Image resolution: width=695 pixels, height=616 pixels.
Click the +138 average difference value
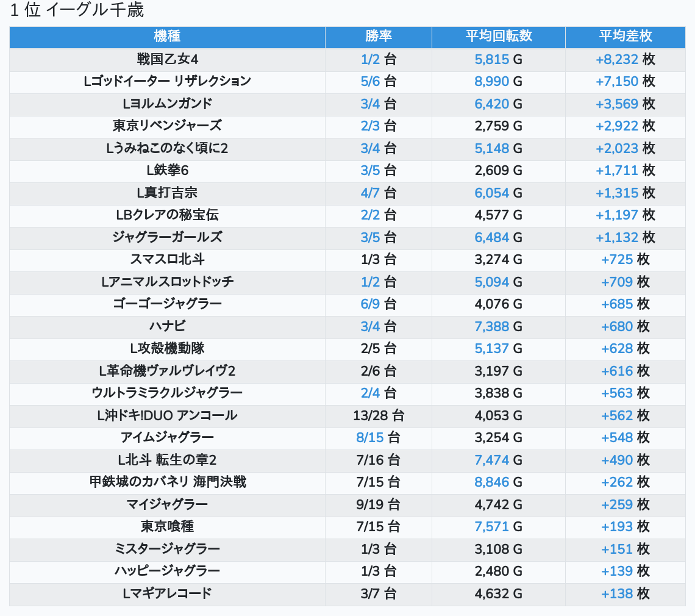click(617, 593)
